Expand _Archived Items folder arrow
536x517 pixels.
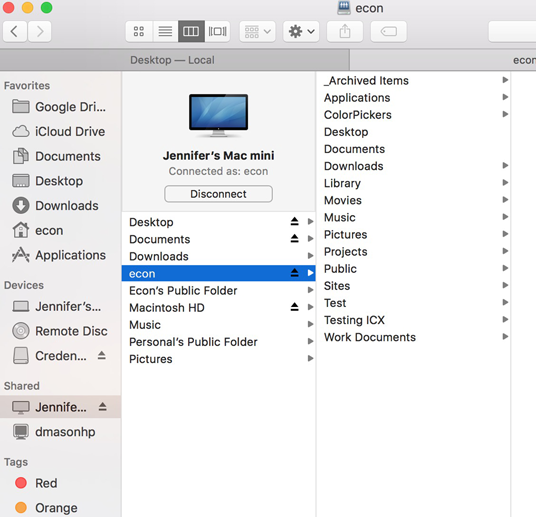point(505,80)
